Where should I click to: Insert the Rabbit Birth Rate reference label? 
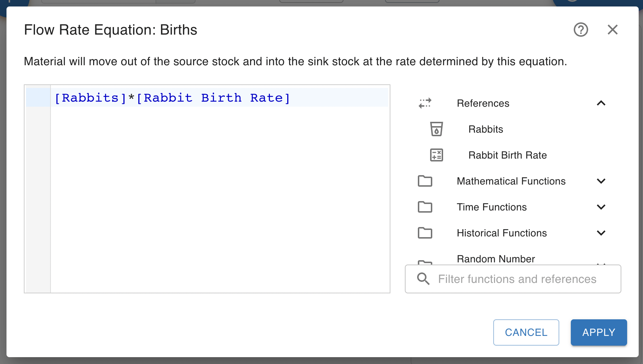tap(507, 155)
